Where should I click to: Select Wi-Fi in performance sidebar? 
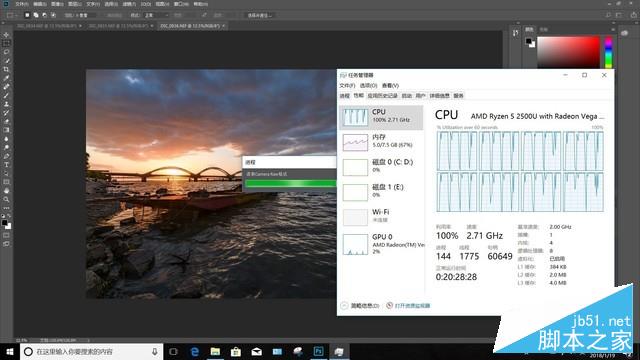(381, 217)
